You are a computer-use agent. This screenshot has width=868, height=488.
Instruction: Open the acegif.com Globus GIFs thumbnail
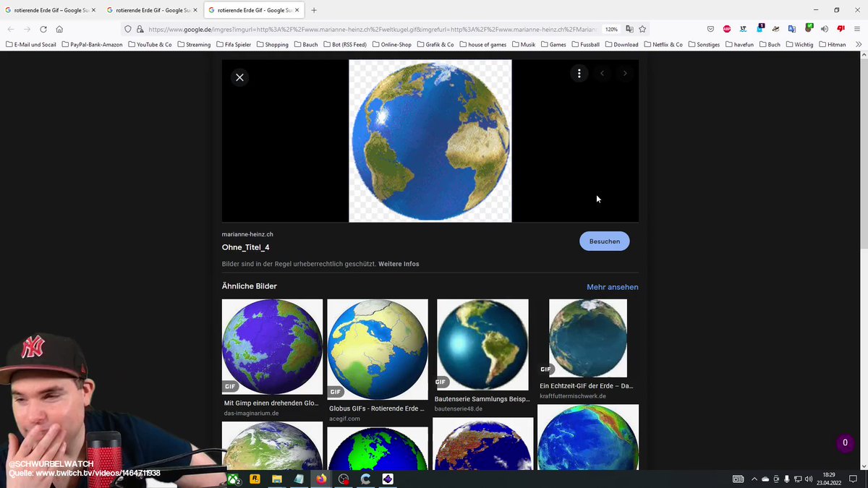(x=378, y=349)
